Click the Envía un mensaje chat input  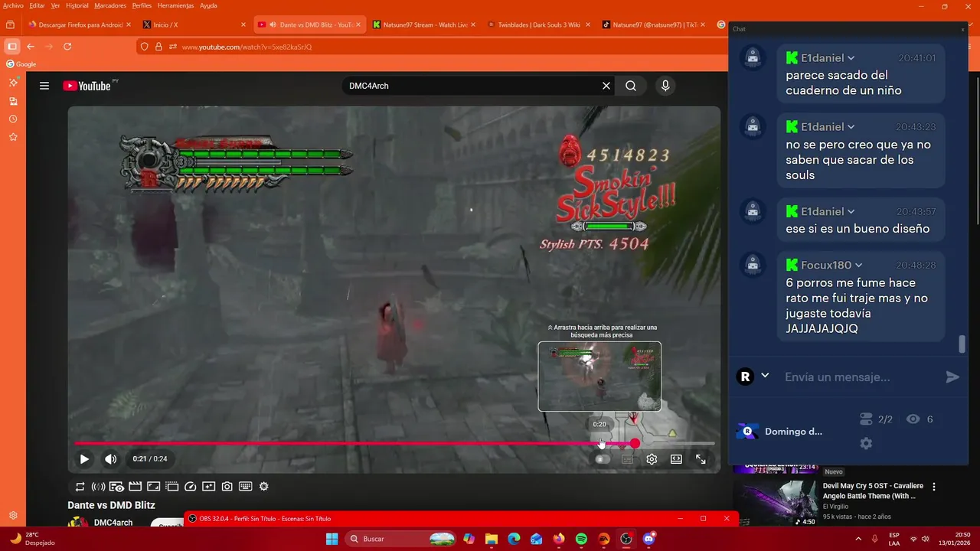(x=857, y=377)
